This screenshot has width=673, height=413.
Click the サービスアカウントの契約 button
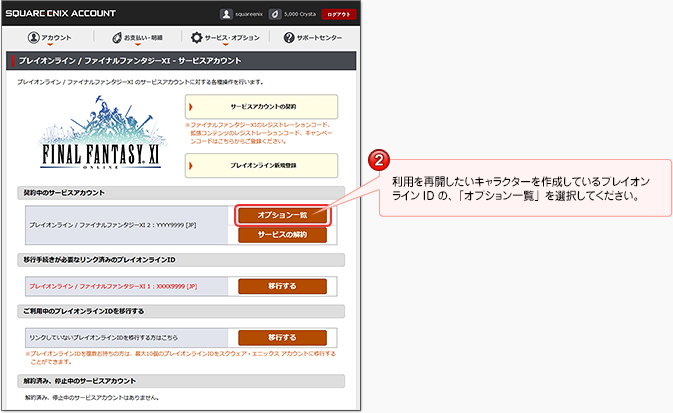[x=261, y=106]
